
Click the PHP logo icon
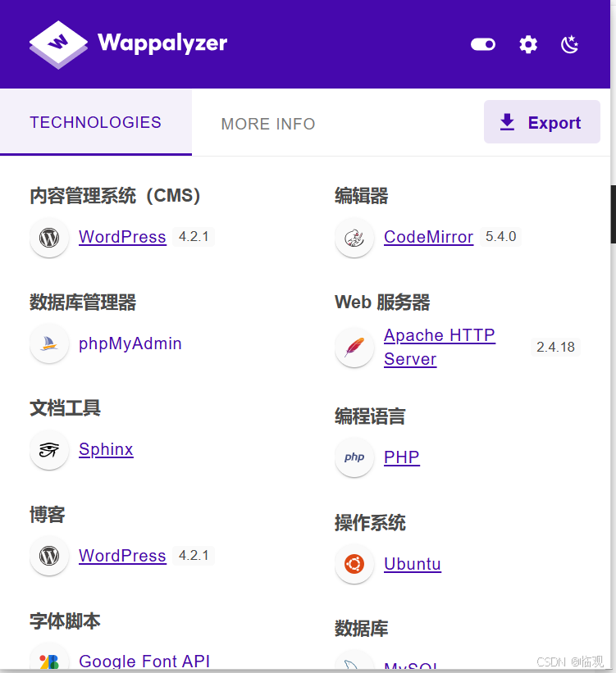(x=354, y=457)
